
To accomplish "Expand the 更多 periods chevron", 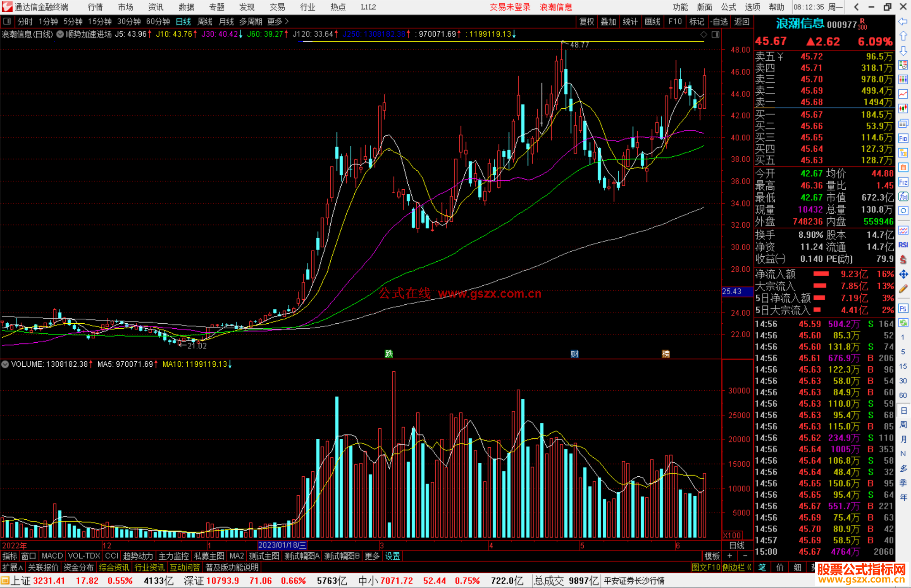I will pos(287,21).
